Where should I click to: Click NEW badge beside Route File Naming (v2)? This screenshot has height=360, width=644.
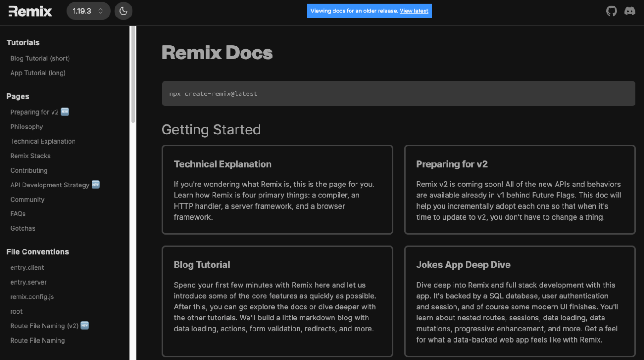point(85,325)
